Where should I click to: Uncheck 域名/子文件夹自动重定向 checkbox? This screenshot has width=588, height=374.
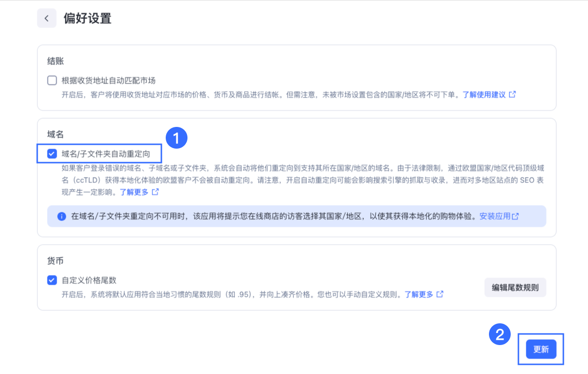(x=52, y=154)
